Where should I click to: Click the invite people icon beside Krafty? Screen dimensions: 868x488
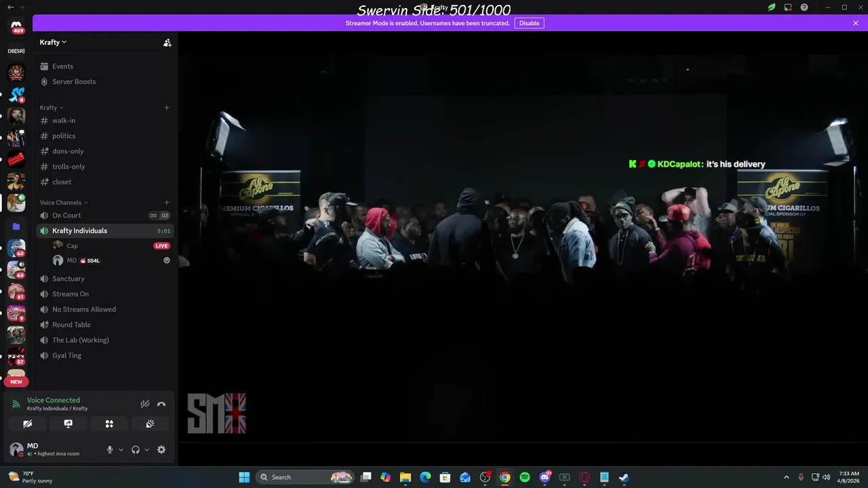click(167, 42)
